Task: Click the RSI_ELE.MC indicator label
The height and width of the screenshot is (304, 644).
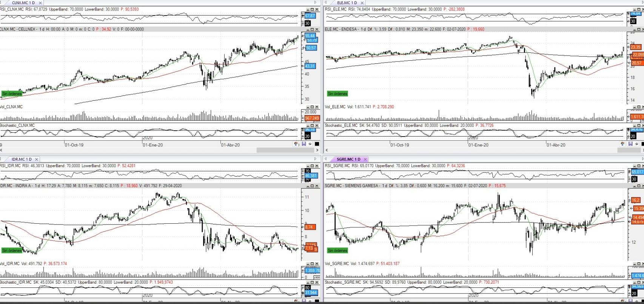Action: coord(336,9)
